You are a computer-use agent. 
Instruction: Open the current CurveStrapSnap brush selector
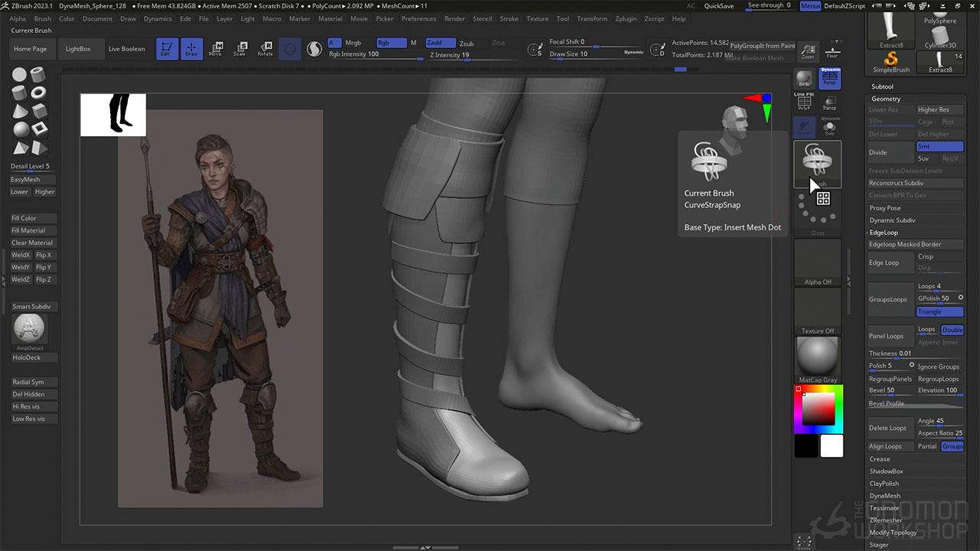coord(817,164)
